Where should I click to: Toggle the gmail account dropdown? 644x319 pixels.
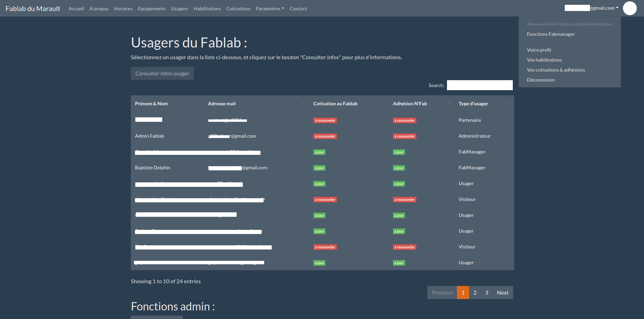click(x=591, y=8)
